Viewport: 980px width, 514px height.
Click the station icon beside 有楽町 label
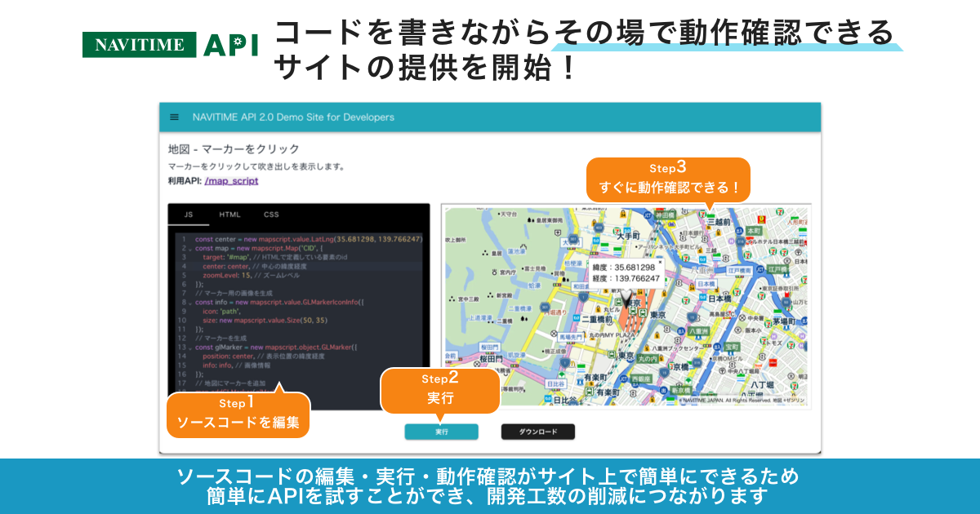click(590, 391)
